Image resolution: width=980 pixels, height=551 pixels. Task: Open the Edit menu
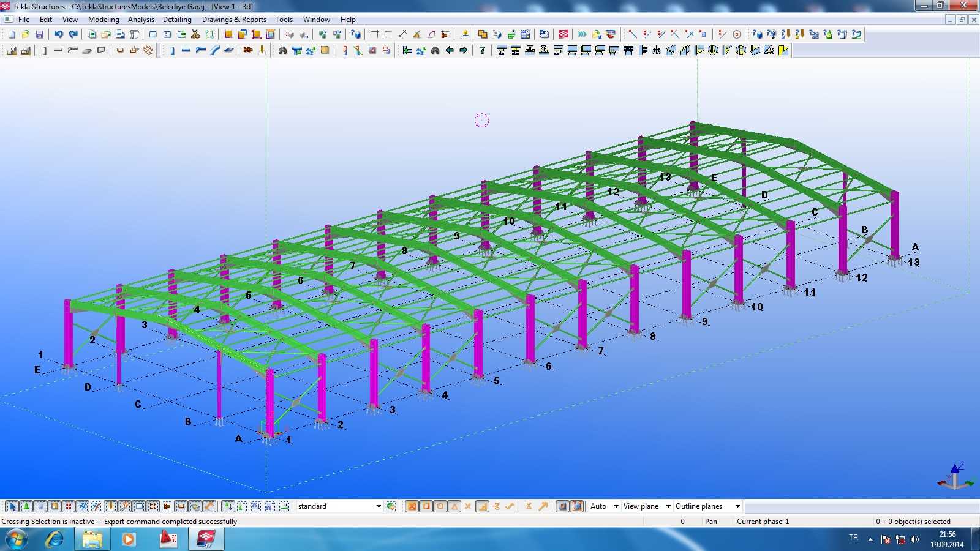pos(46,20)
